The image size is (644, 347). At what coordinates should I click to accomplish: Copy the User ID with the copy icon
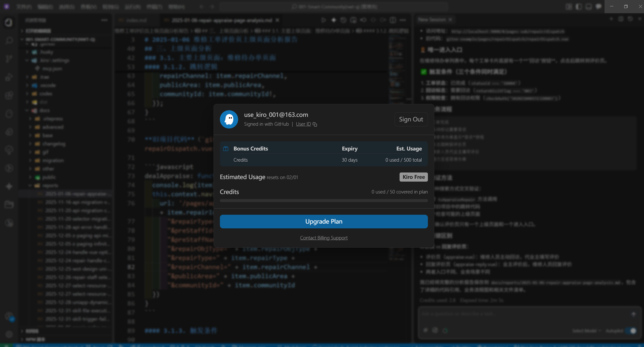pos(315,124)
